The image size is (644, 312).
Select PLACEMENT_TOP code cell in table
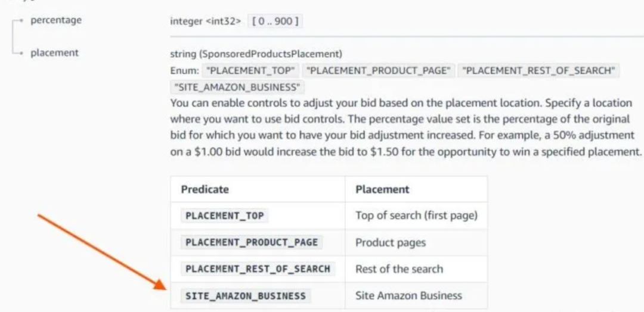(x=225, y=216)
